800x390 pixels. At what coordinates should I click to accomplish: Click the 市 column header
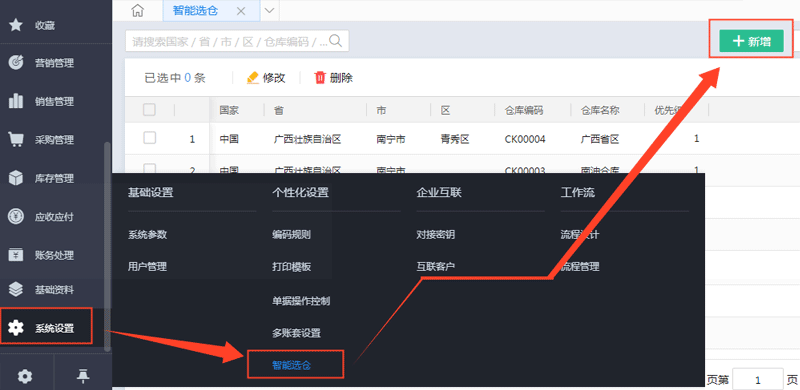381,110
